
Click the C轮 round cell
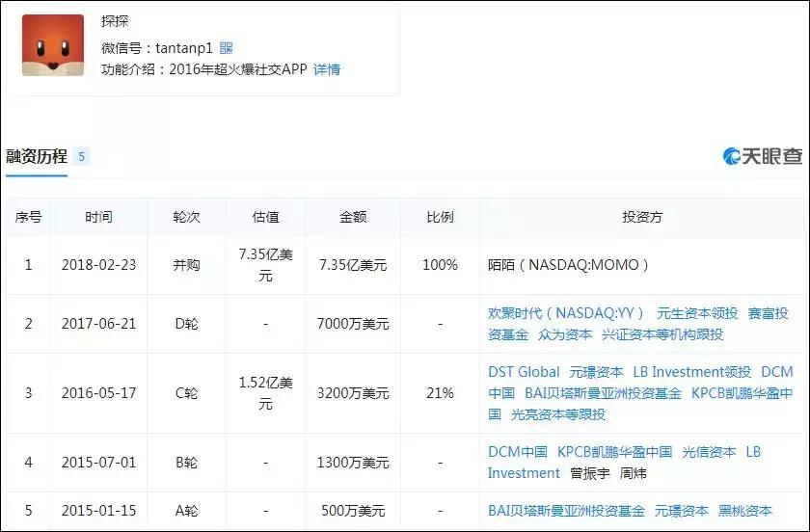click(x=186, y=393)
